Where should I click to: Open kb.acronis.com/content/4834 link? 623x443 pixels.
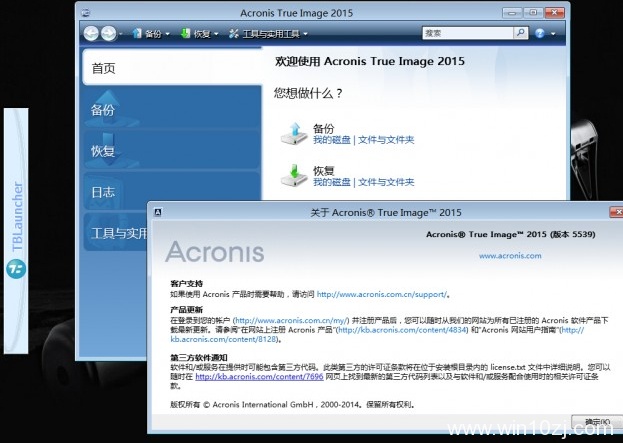(x=402, y=330)
